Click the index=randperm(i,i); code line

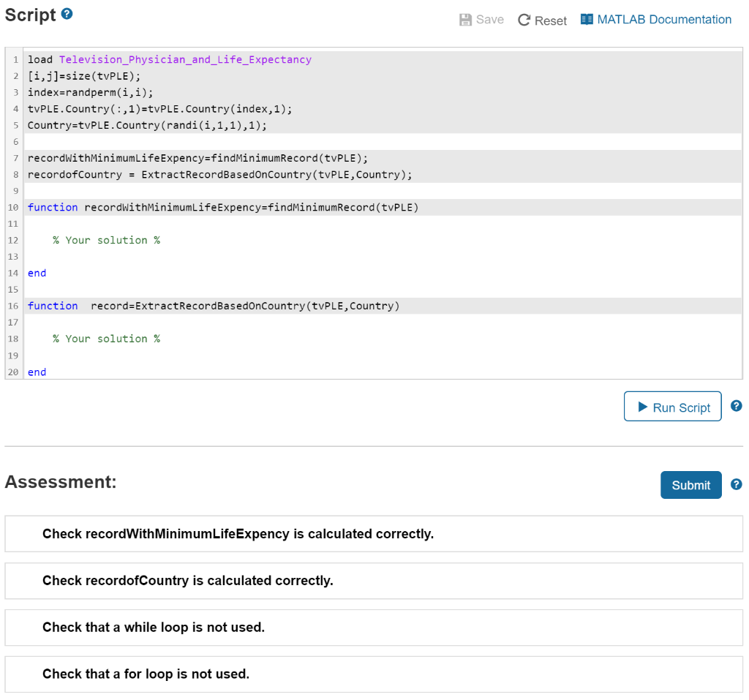[90, 92]
